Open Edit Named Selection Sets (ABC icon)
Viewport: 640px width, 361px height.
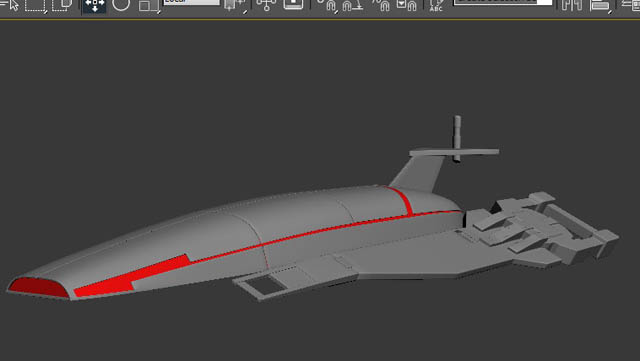(x=436, y=5)
